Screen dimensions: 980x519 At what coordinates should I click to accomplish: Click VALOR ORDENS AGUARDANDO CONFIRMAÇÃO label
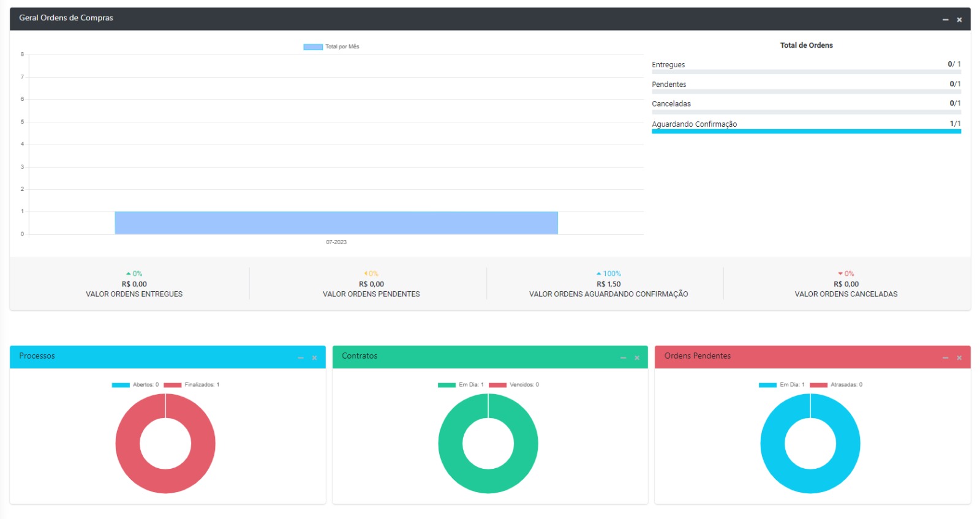pyautogui.click(x=608, y=294)
